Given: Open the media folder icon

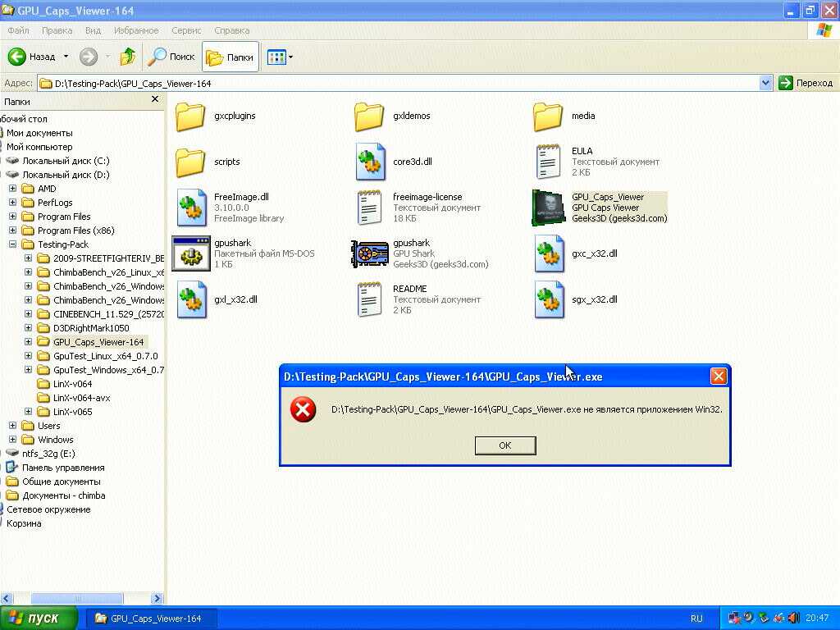Looking at the screenshot, I should coord(548,116).
